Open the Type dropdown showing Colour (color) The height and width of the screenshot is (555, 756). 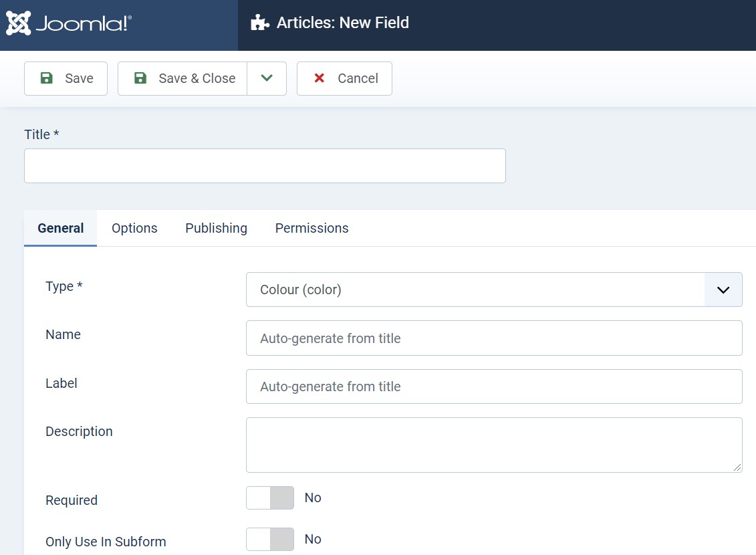click(494, 290)
